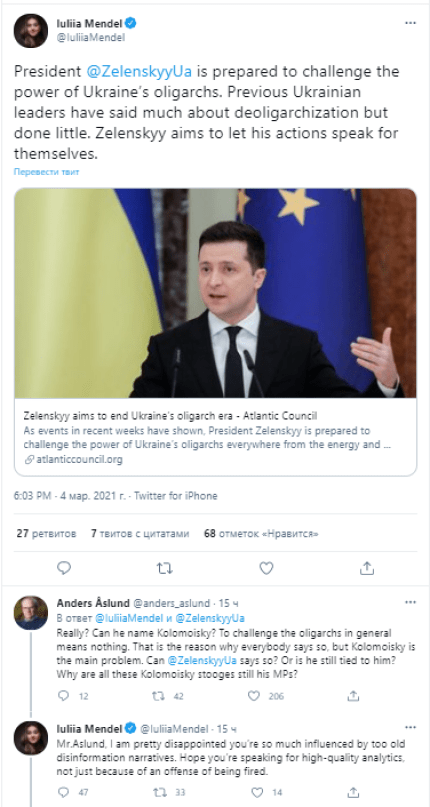Viewport: 430px width, 807px height.
Task: View the 68 отметок «Нравится» list
Action: click(261, 534)
